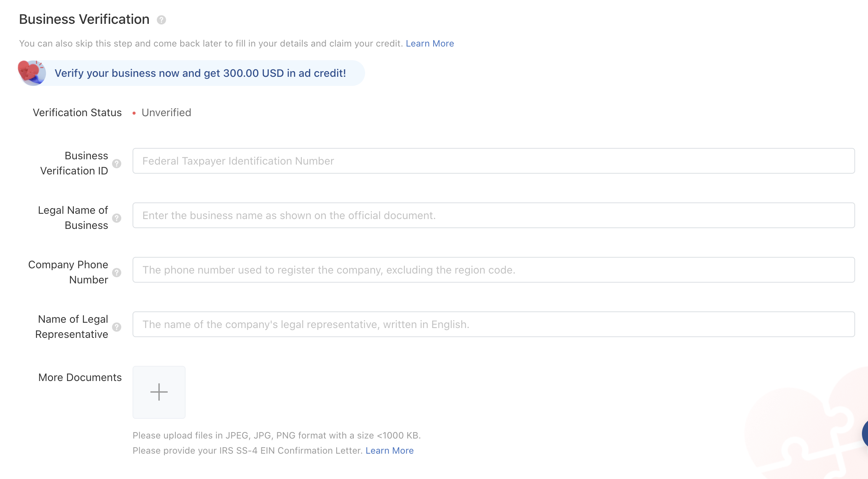Open Learn More link about skipping this step
The width and height of the screenshot is (868, 479).
[429, 44]
